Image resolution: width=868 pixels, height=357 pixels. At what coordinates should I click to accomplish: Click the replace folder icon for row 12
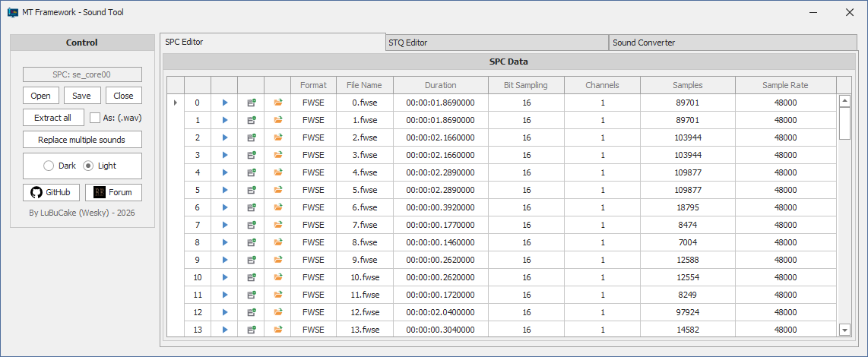click(x=278, y=311)
